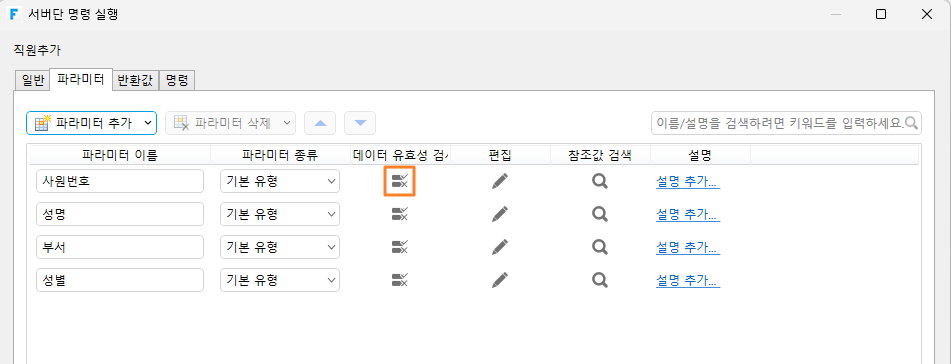This screenshot has height=364, width=951.
Task: Click the 설명 column header
Action: tap(700, 155)
